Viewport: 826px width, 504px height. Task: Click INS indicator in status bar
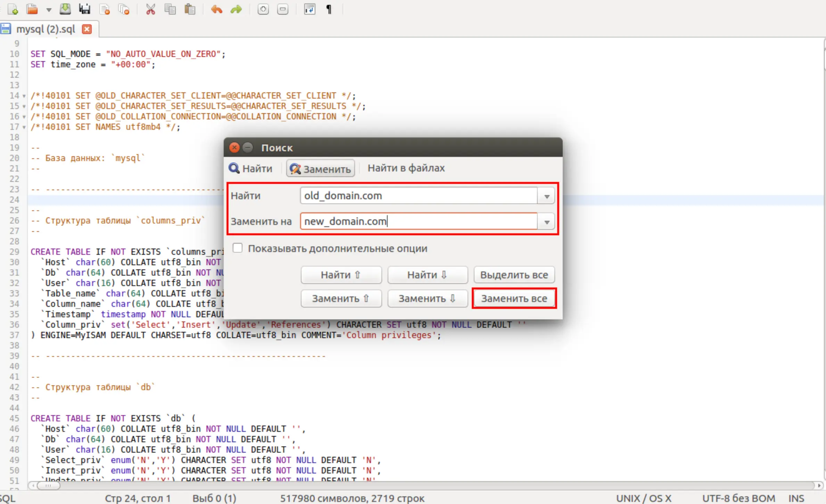pyautogui.click(x=796, y=498)
